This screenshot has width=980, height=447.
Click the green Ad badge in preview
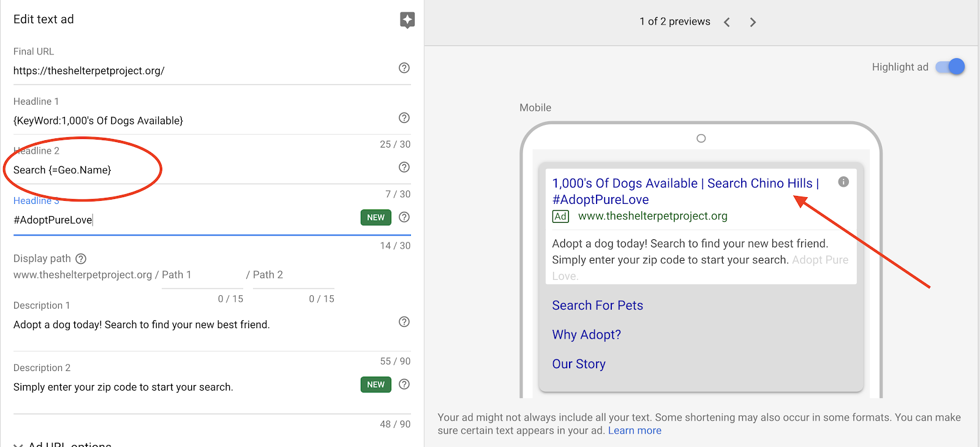(560, 216)
